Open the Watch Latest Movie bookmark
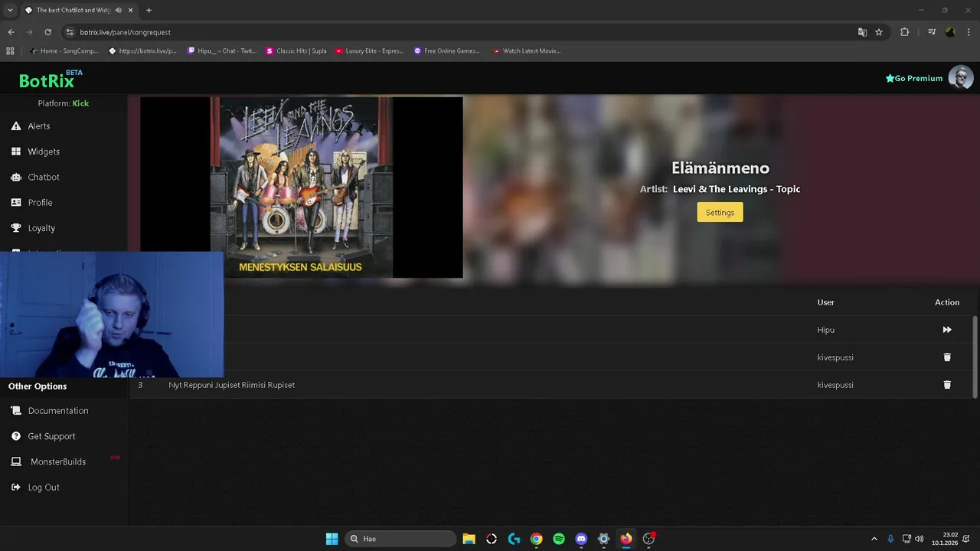Image resolution: width=980 pixels, height=551 pixels. coord(527,51)
